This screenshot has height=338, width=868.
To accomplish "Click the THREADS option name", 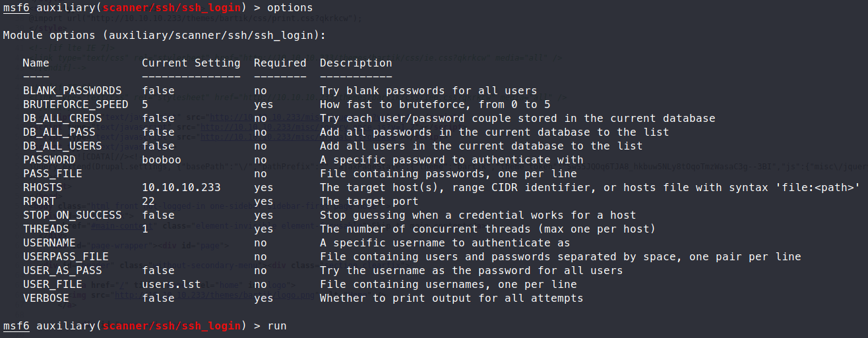I will click(46, 229).
